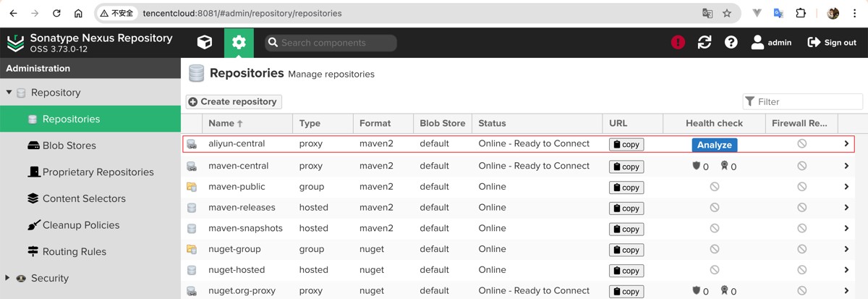
Task: Collapse the Repository tree section
Action: point(9,93)
